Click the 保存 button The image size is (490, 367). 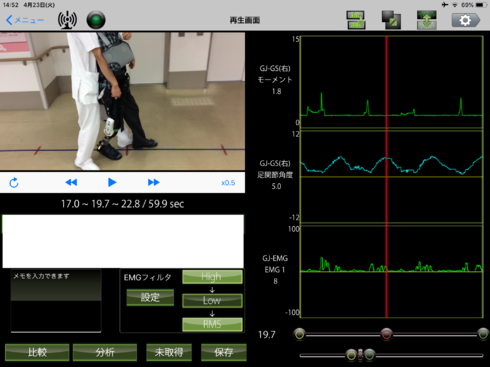(x=224, y=352)
